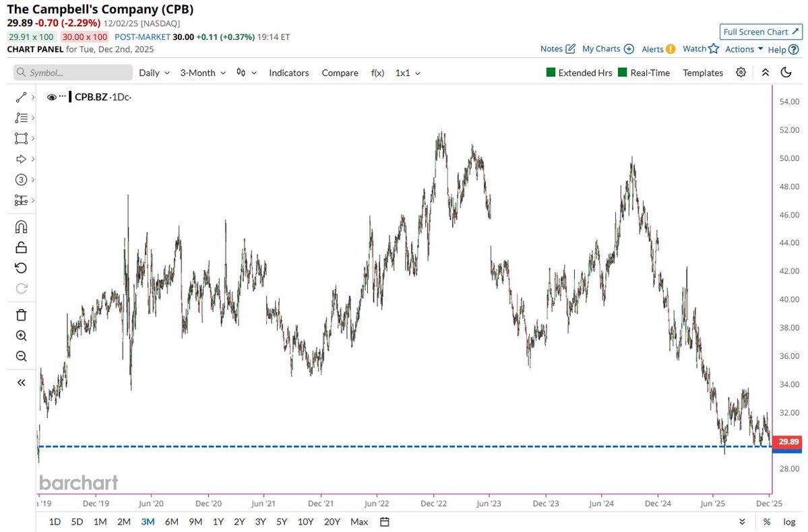Undo the last chart action
The width and height of the screenshot is (808, 532).
(x=21, y=268)
